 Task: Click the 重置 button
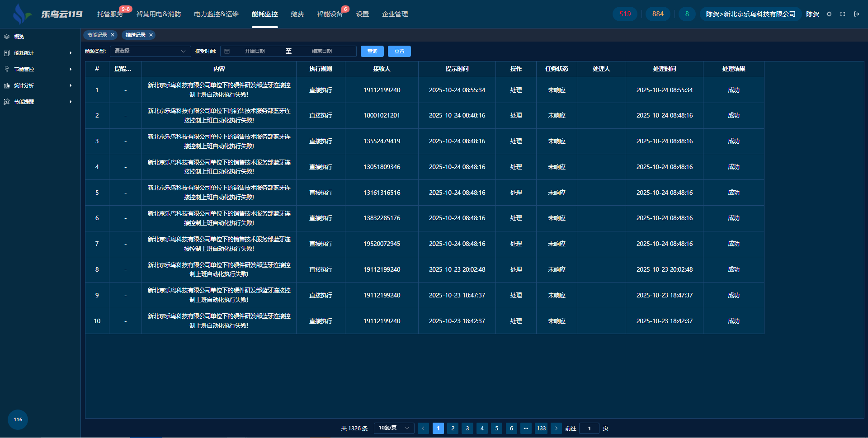(x=399, y=52)
